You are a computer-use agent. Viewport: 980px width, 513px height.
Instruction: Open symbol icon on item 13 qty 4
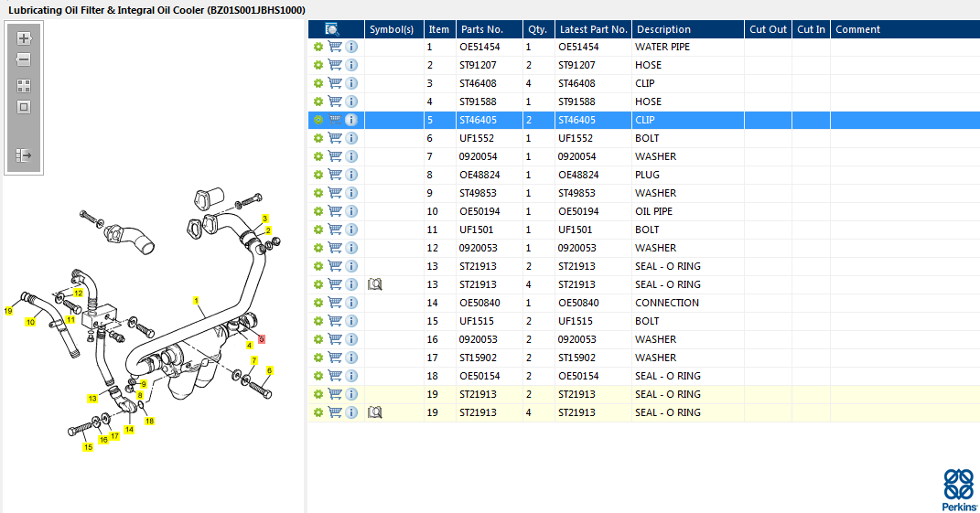[374, 284]
